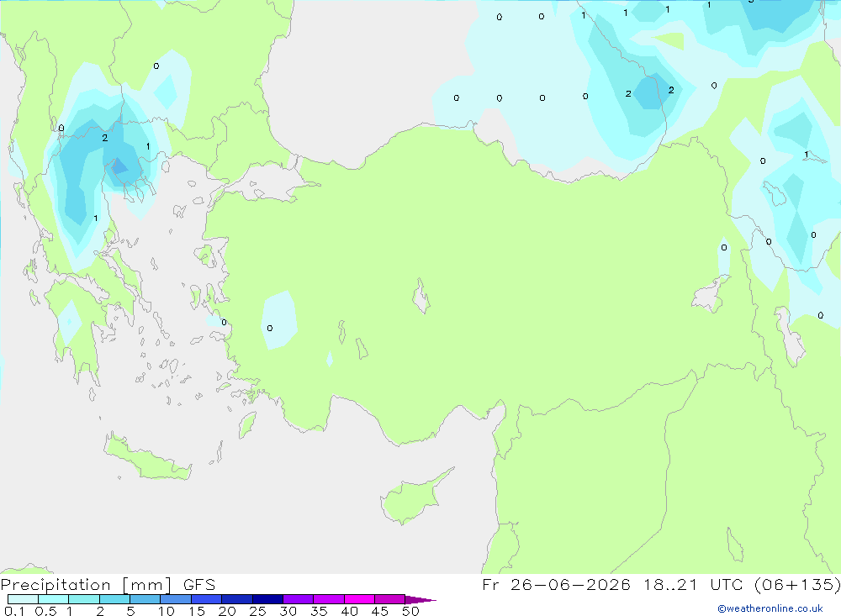Click the 'GFS' model label
The image size is (841, 616).
pos(199,585)
